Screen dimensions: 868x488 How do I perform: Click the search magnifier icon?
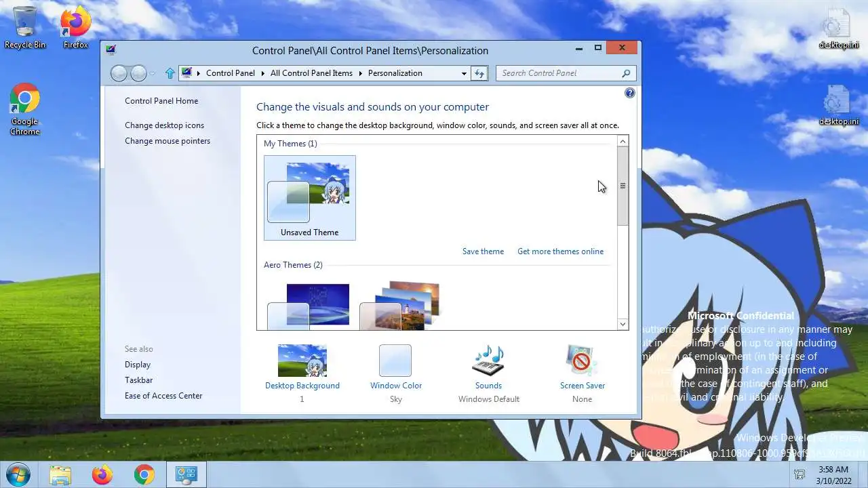coord(626,73)
